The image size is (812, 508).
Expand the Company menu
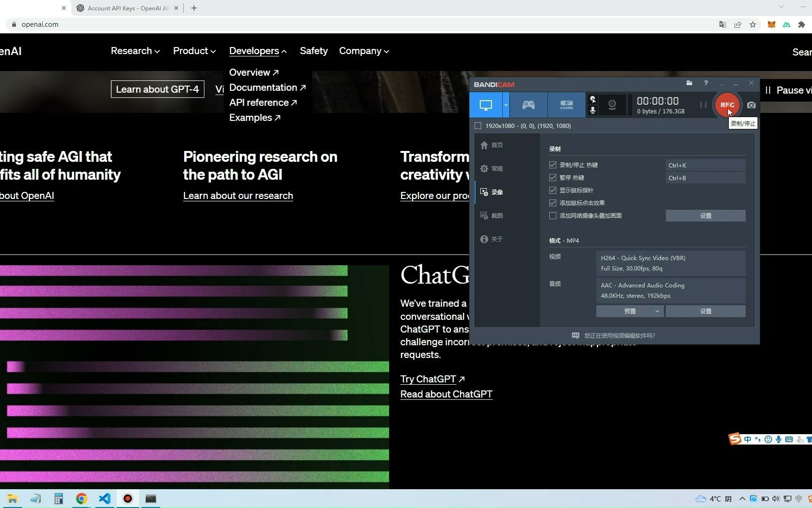click(364, 51)
